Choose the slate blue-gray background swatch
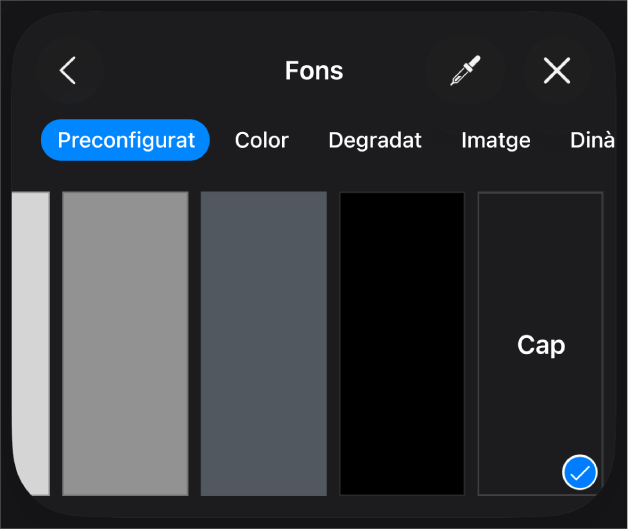 tap(264, 344)
